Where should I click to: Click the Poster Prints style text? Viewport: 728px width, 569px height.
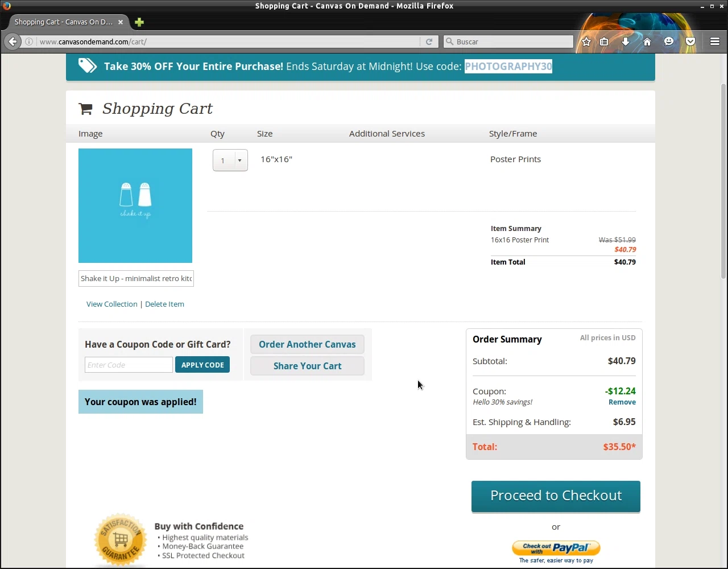click(515, 159)
